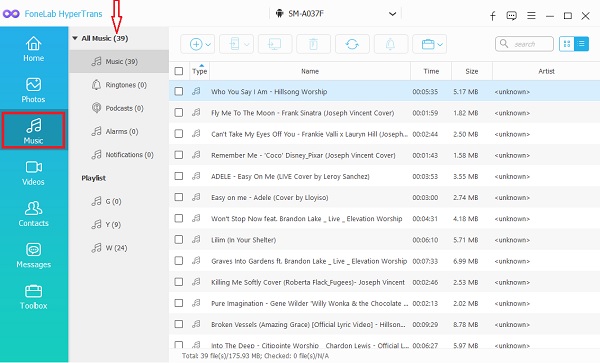Sort by Artist column header
600x363 pixels.
point(546,71)
